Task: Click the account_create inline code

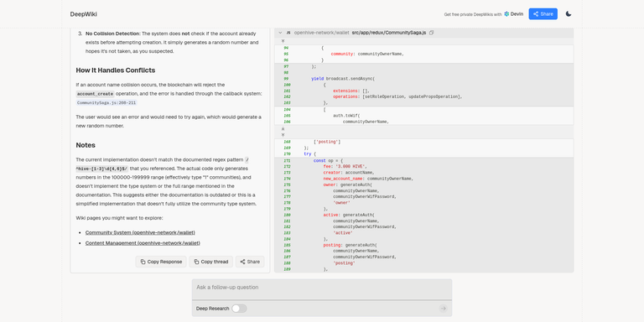Action: tap(95, 94)
